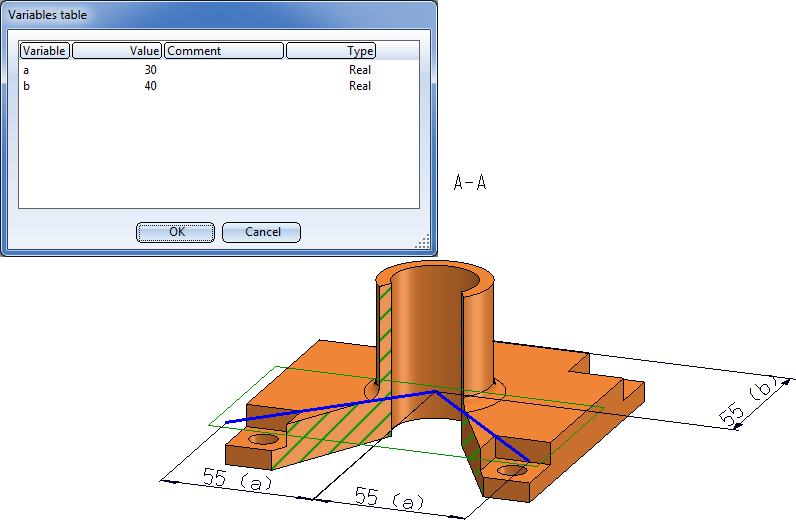Sort by the Variable column header
Viewport: 796px width, 520px height.
pos(45,51)
